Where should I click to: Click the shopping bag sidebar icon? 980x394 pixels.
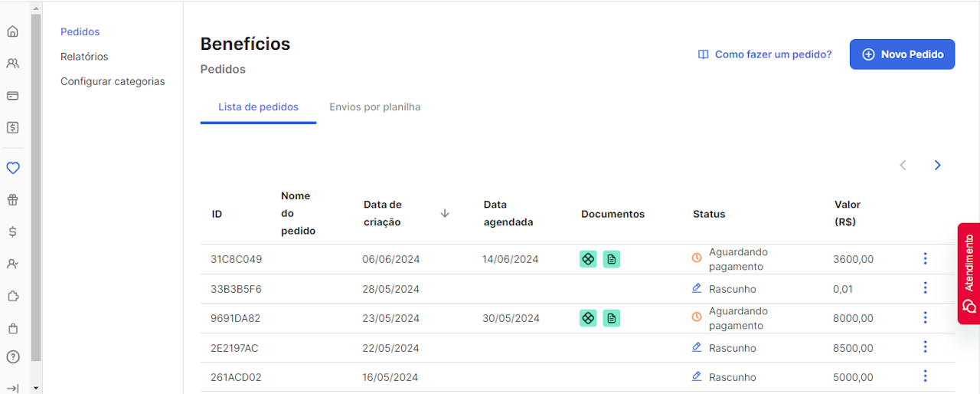[x=12, y=328]
